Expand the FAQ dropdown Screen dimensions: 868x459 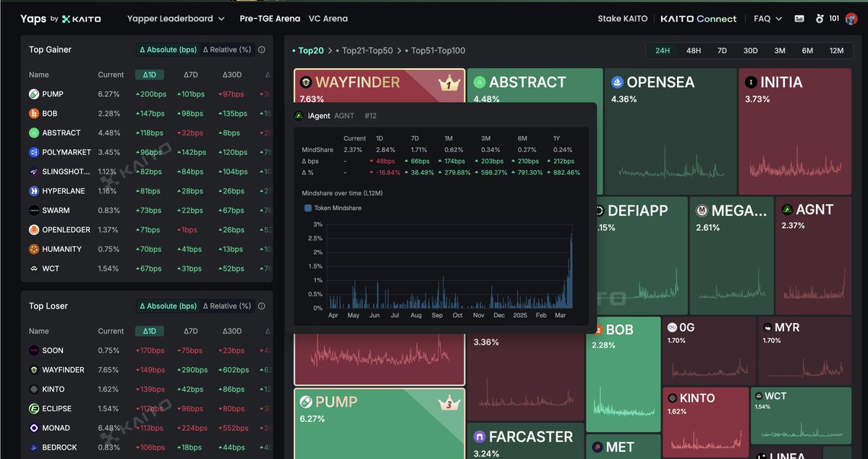pyautogui.click(x=767, y=19)
